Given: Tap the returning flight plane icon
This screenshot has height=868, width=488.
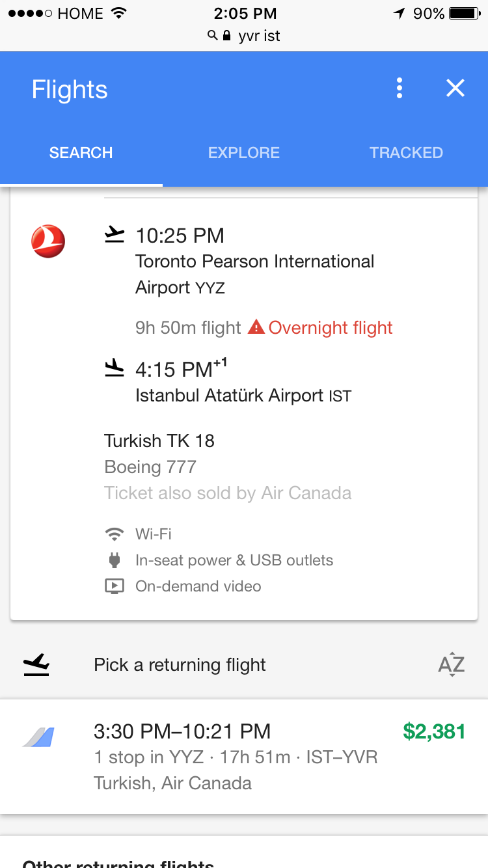Looking at the screenshot, I should tap(36, 664).
